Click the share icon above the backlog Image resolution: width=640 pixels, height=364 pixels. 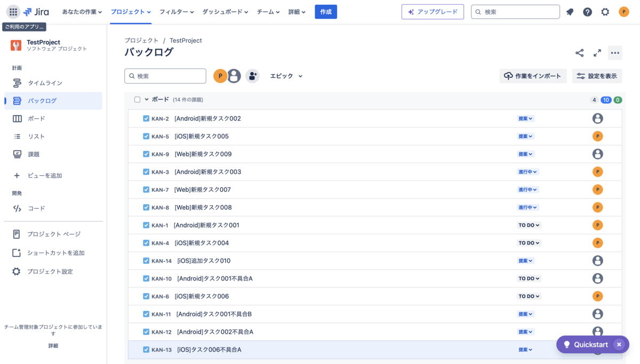(579, 53)
